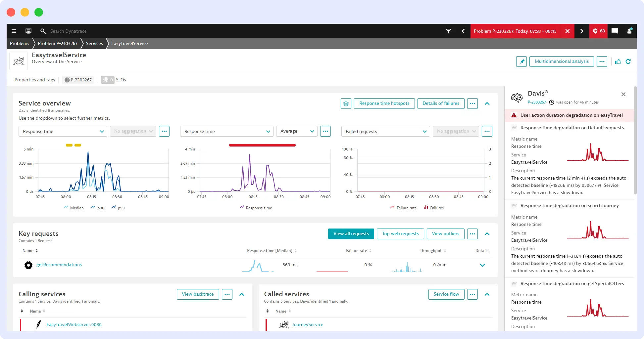Image resolution: width=644 pixels, height=339 pixels.
Task: Click the thumbs-up feedback icon
Action: pyautogui.click(x=618, y=62)
